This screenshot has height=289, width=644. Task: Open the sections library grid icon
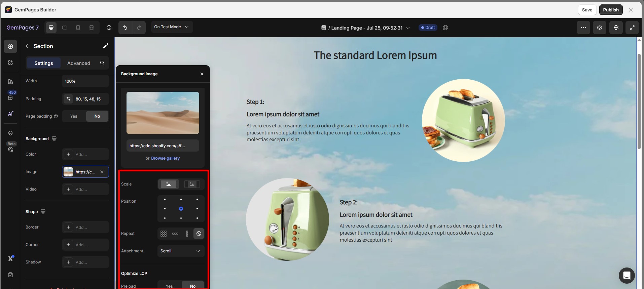(x=10, y=63)
